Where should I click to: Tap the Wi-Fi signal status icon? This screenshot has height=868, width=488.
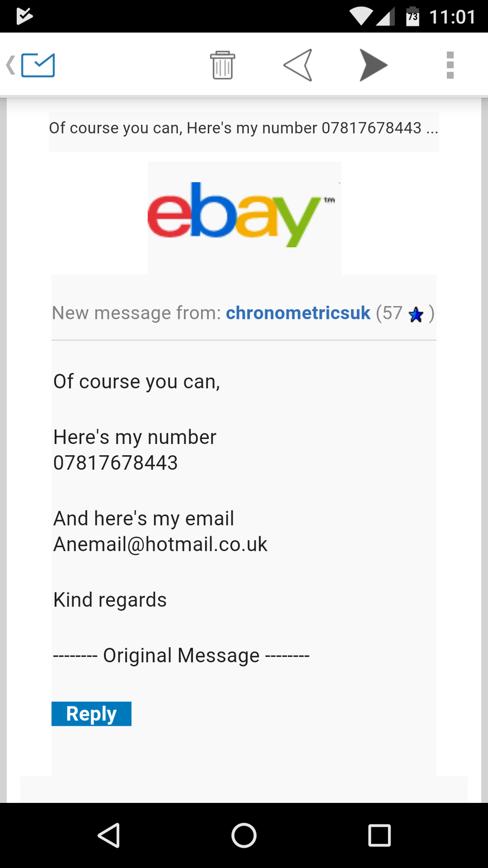[361, 16]
